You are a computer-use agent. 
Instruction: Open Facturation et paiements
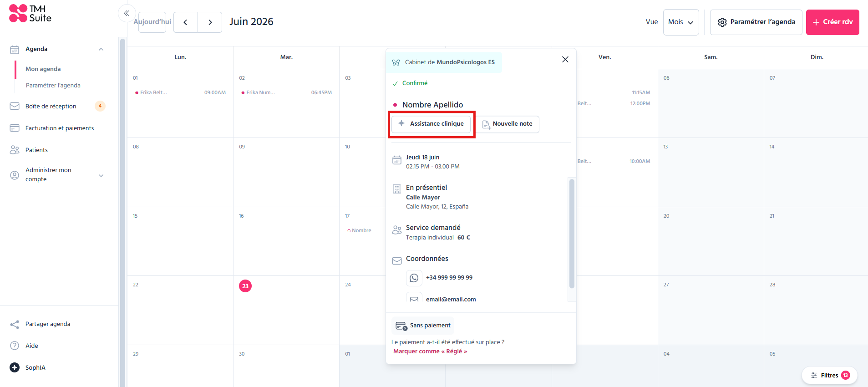click(x=60, y=128)
